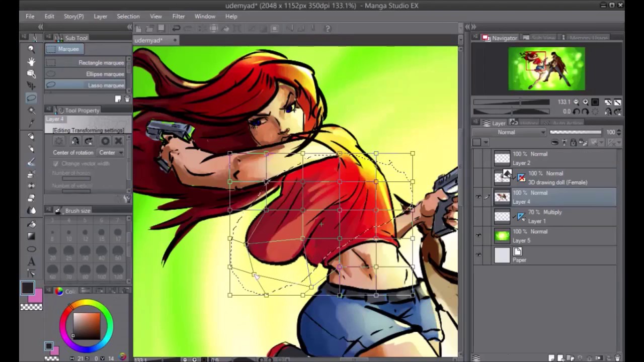The height and width of the screenshot is (362, 644).
Task: Click the main drawing color swatch
Action: pos(28,289)
